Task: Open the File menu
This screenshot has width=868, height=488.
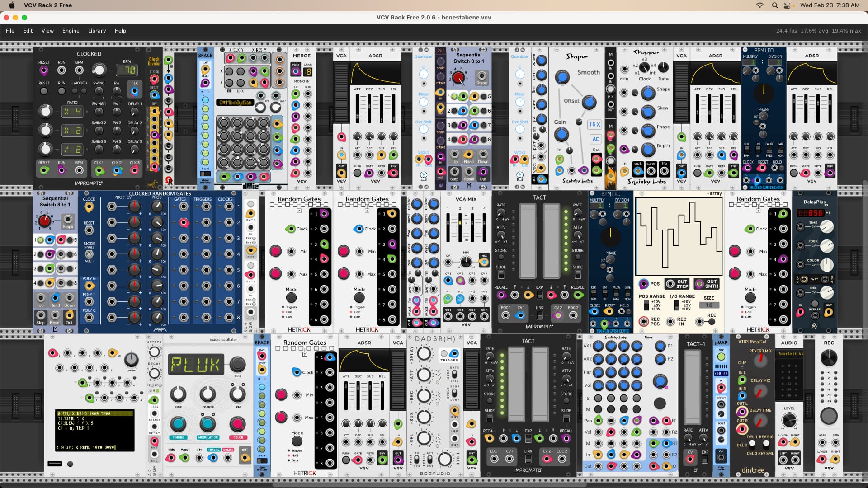Action: click(10, 31)
